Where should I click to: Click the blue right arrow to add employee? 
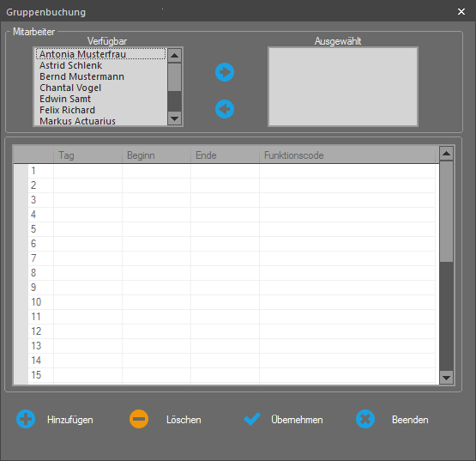(225, 72)
